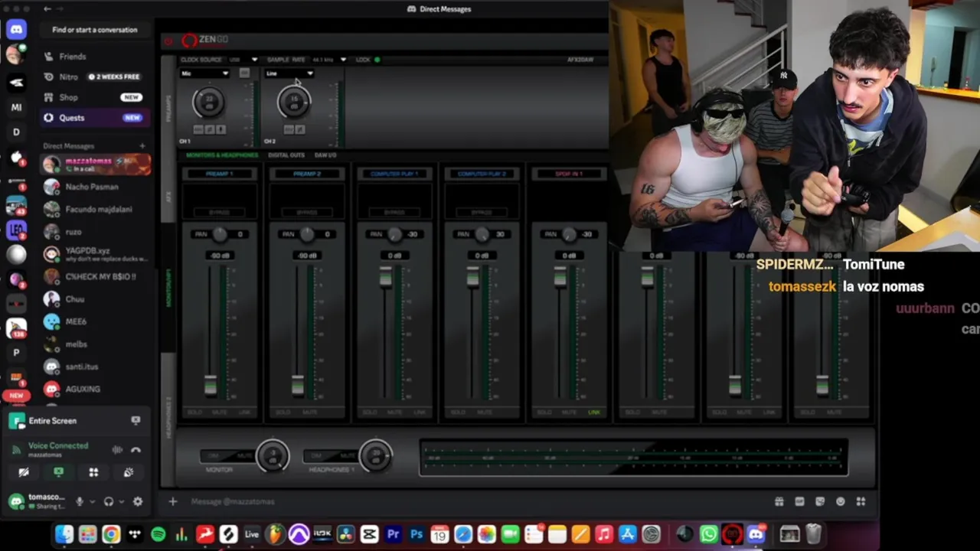Open the MEE6 conversation
The width and height of the screenshot is (980, 551).
95,321
